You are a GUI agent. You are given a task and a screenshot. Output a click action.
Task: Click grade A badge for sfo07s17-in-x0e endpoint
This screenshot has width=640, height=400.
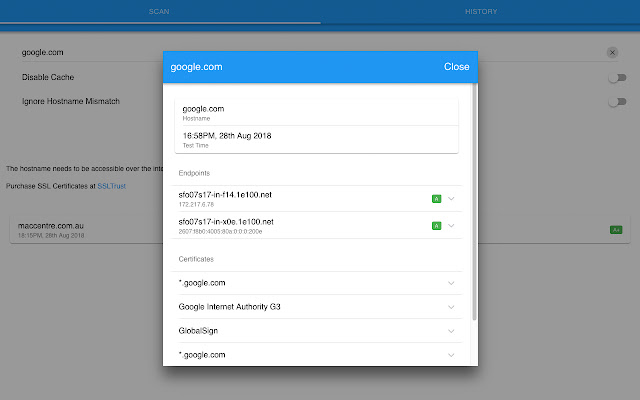tap(436, 226)
